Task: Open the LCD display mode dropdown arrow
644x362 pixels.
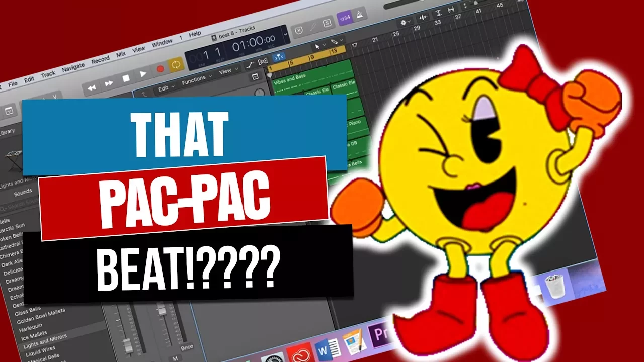Action: pyautogui.click(x=285, y=34)
